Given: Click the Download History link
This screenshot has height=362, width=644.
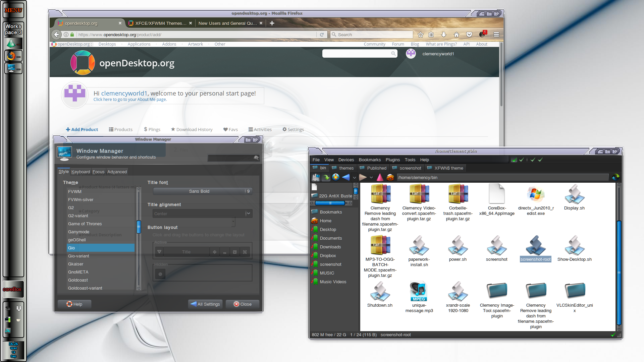Looking at the screenshot, I should pyautogui.click(x=192, y=129).
